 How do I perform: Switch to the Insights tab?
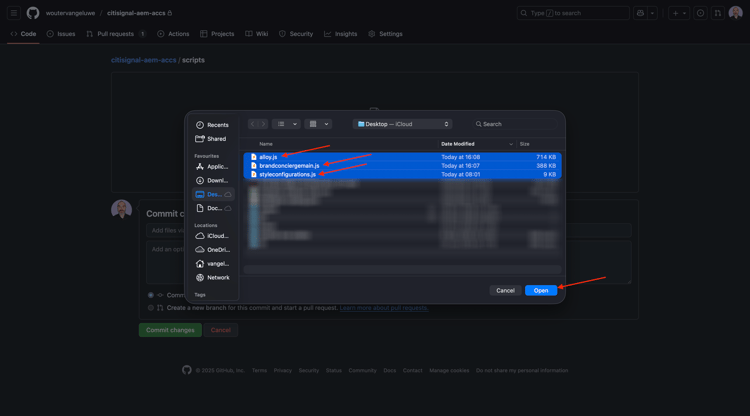click(x=341, y=34)
